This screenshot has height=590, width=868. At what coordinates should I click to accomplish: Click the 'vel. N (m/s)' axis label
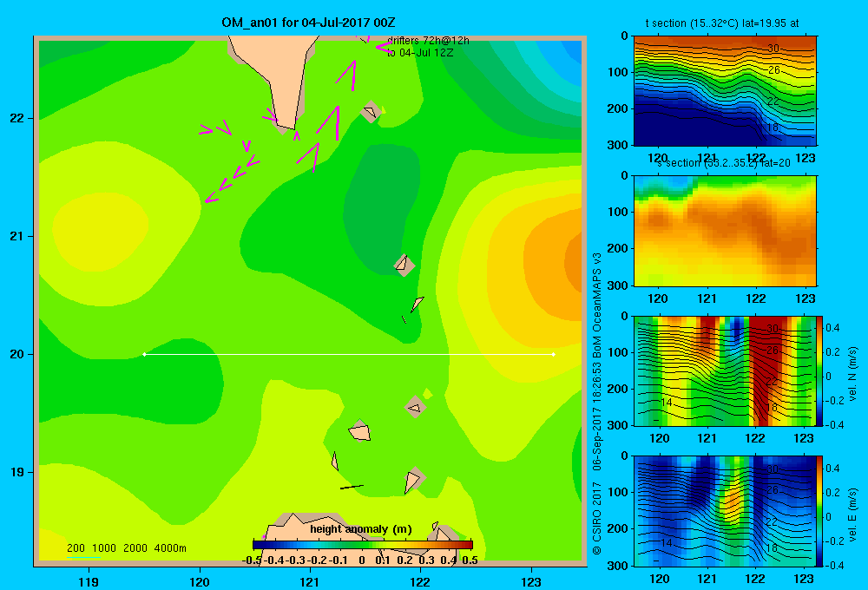point(853,374)
